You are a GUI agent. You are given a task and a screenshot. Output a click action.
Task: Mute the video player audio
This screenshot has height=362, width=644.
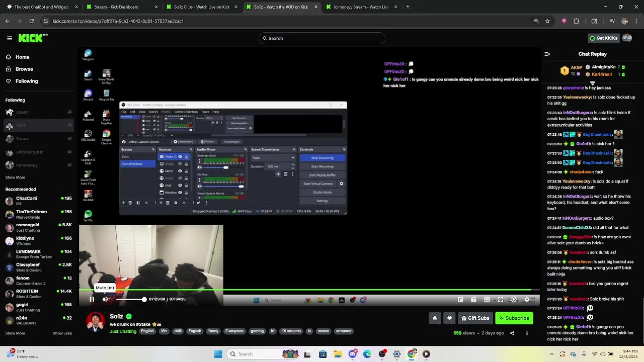pos(105,299)
